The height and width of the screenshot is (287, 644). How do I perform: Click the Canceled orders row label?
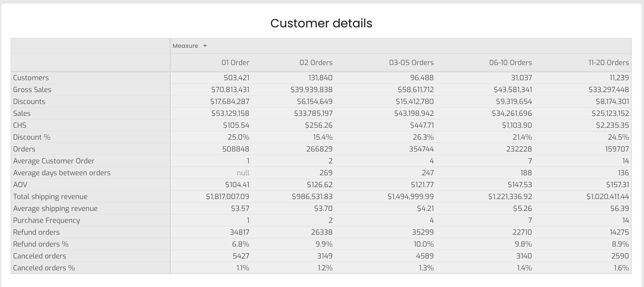point(40,256)
